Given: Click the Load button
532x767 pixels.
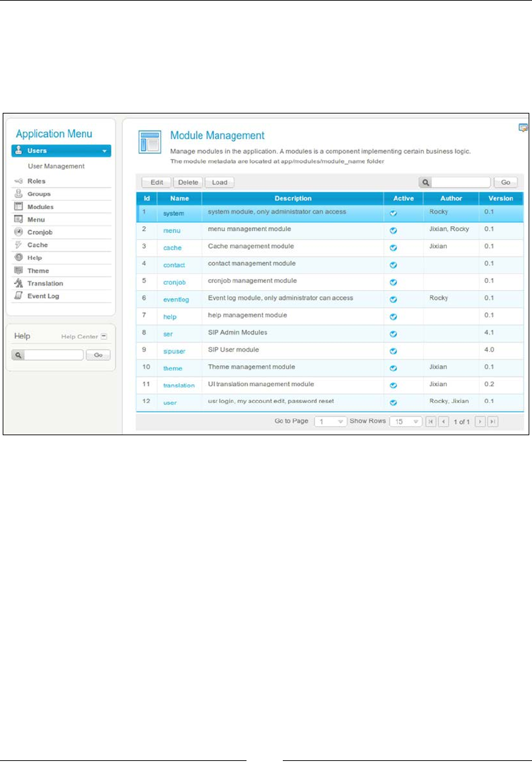Looking at the screenshot, I should click(219, 183).
